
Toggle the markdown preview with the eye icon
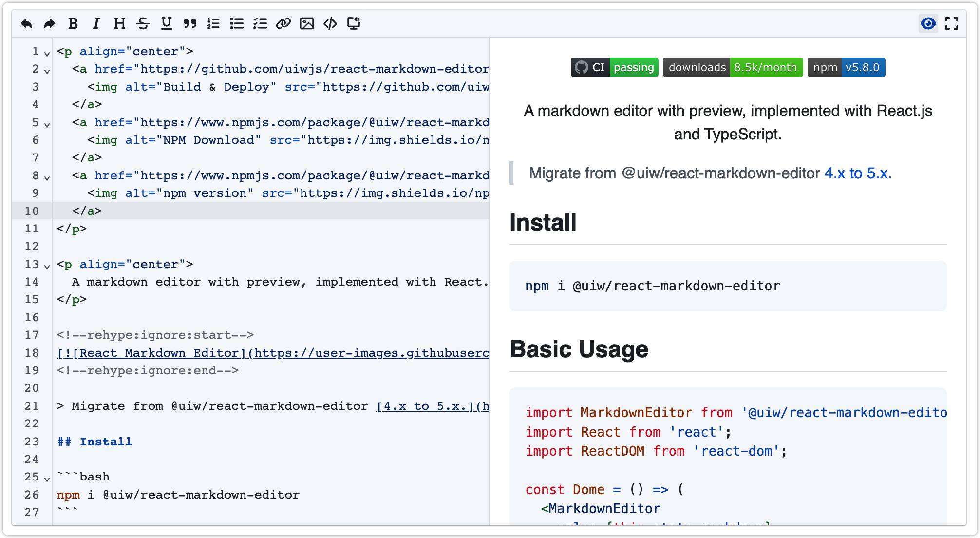click(x=928, y=23)
